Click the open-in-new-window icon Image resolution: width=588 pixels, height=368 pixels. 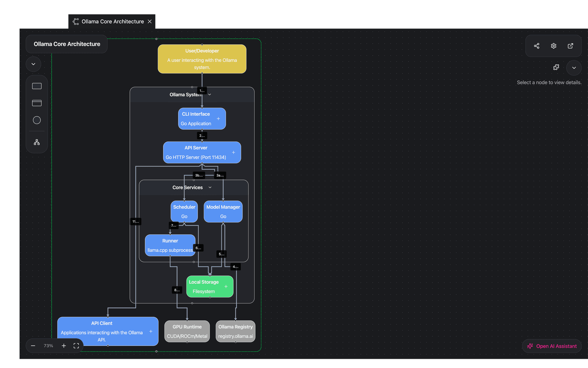(x=570, y=46)
